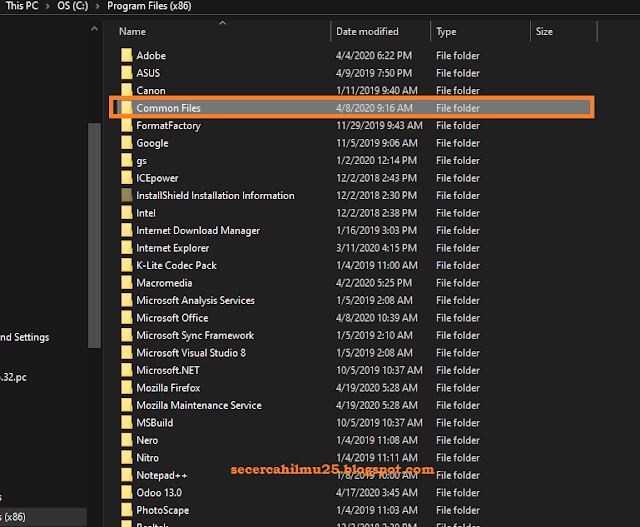Screen dimensions: 640x527
Task: Select the K-Lite Codec Pack folder name
Action: (x=176, y=265)
